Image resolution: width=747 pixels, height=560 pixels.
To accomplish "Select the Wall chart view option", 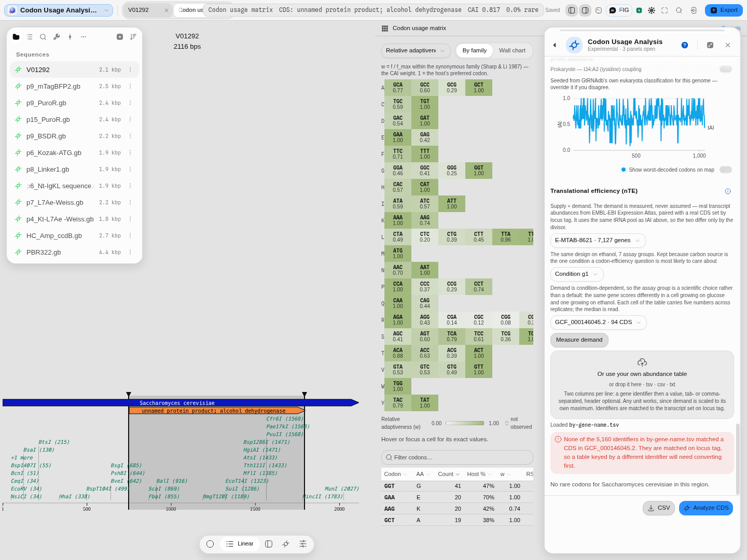I will coord(512,50).
